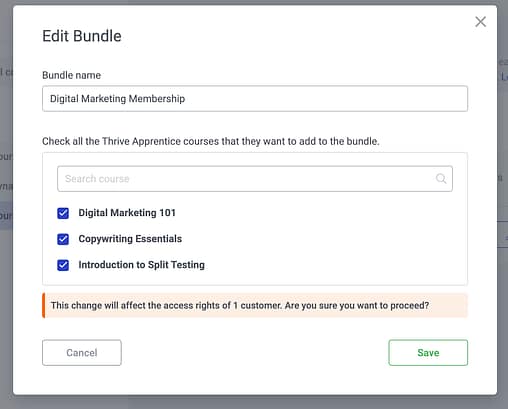Select the Digital Marketing 101 course label
Screen dimensions: 508x409
(x=127, y=213)
